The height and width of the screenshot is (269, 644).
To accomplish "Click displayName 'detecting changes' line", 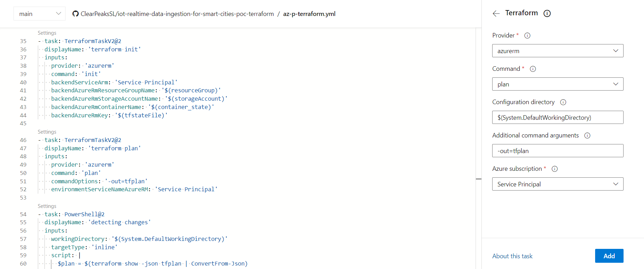I will point(98,222).
